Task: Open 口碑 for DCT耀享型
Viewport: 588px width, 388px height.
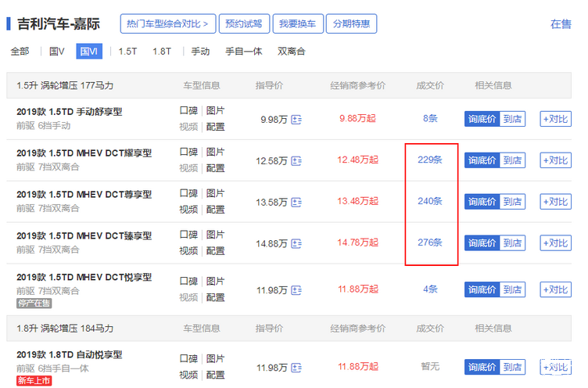Action: pos(188,152)
